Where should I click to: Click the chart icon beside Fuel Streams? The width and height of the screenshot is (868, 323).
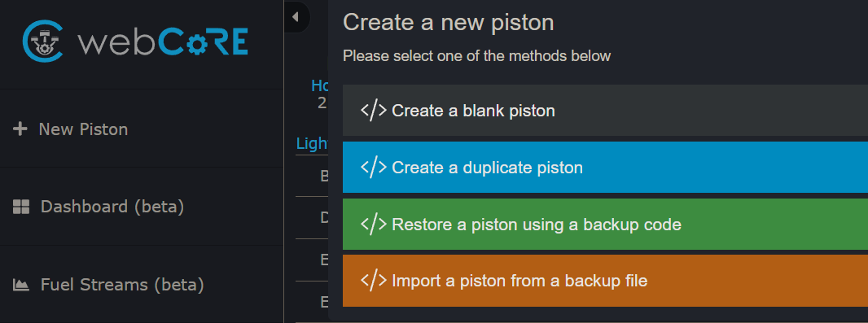point(21,285)
